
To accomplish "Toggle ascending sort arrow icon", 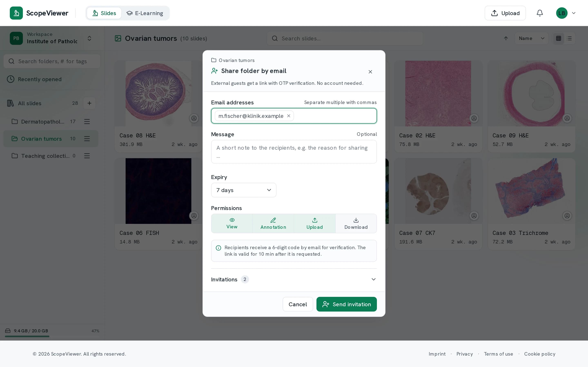I will pyautogui.click(x=506, y=38).
